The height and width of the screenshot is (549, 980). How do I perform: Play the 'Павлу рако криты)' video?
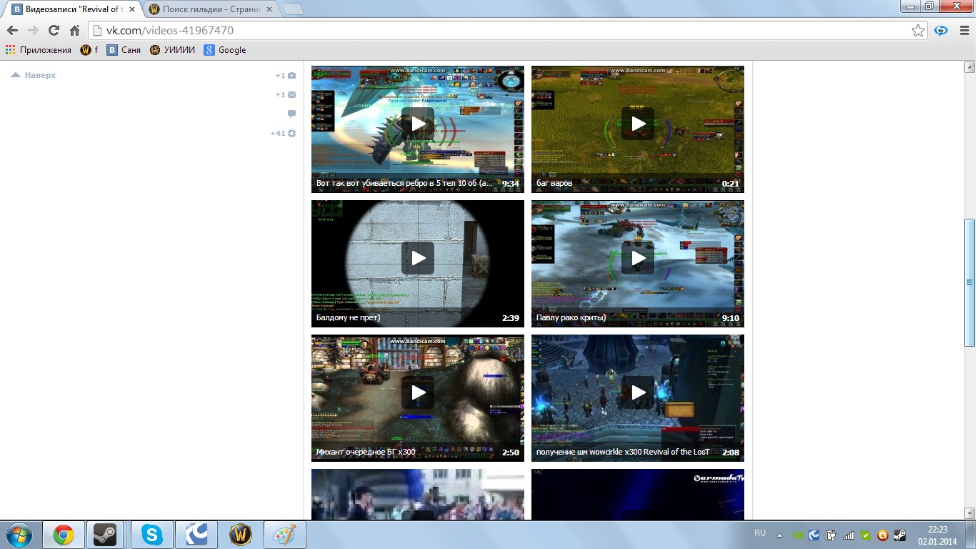point(638,258)
